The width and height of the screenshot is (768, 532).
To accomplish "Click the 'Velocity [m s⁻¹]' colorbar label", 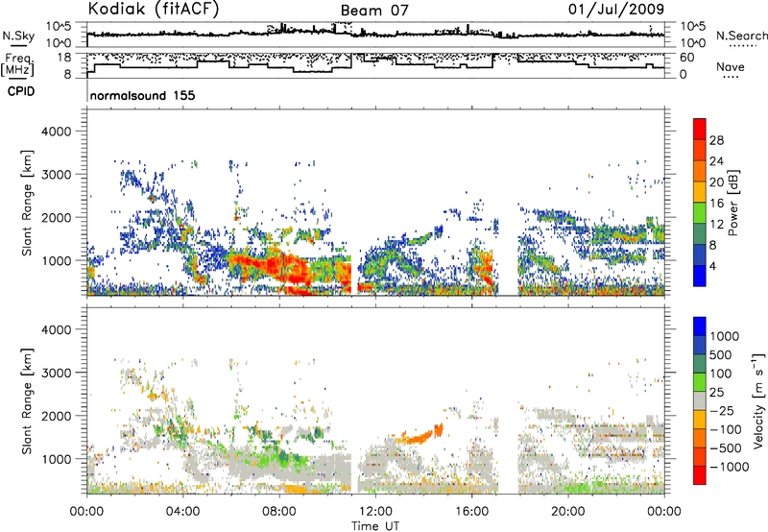I will pos(758,400).
